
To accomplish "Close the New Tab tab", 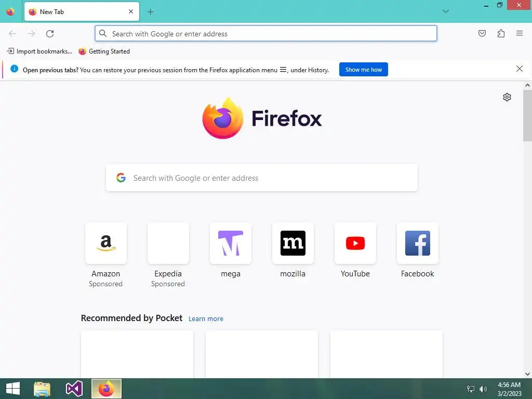I will coord(131,11).
